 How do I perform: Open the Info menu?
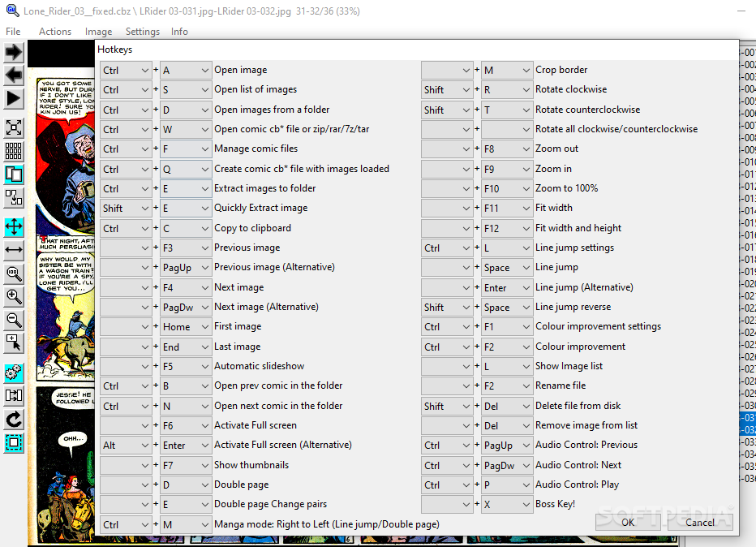179,32
